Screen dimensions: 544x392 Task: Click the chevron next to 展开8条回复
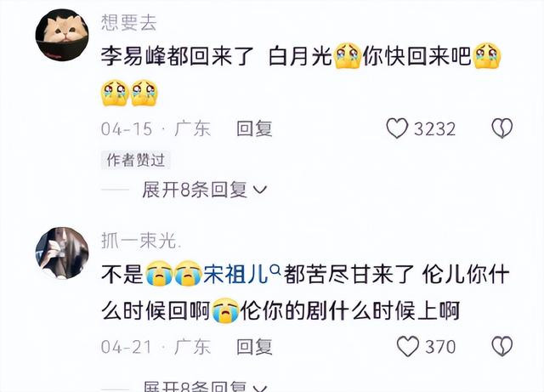click(260, 190)
